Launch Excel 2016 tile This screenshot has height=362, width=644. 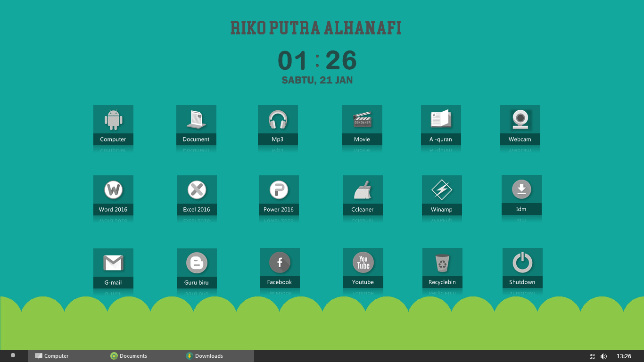[x=197, y=195]
